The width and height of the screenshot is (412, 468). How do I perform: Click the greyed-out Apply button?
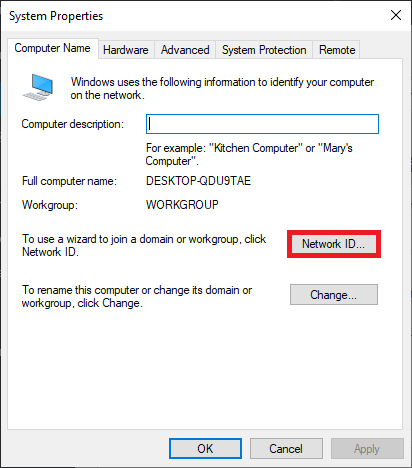pos(367,449)
